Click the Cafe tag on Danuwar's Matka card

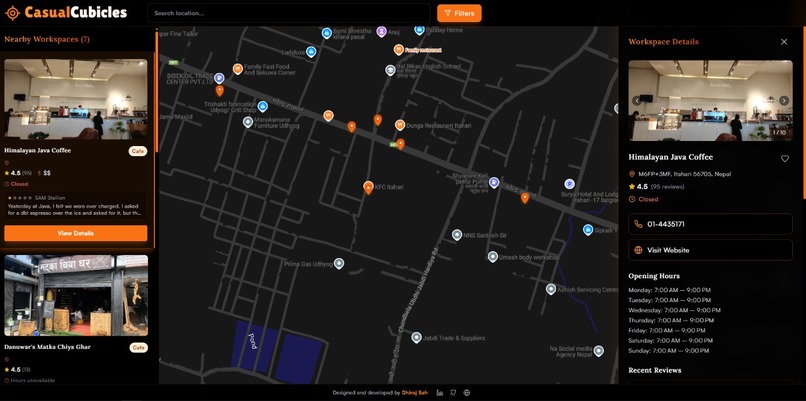[139, 348]
